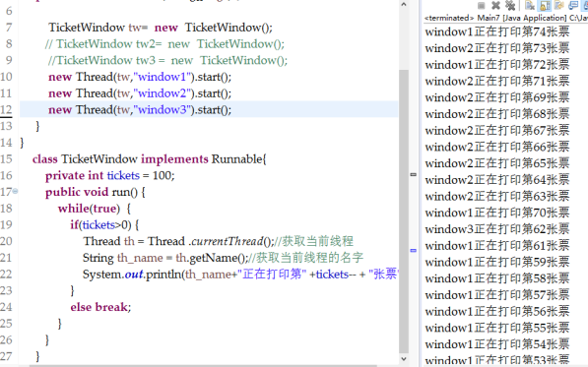Click the override marker beside line 17

coord(16,191)
